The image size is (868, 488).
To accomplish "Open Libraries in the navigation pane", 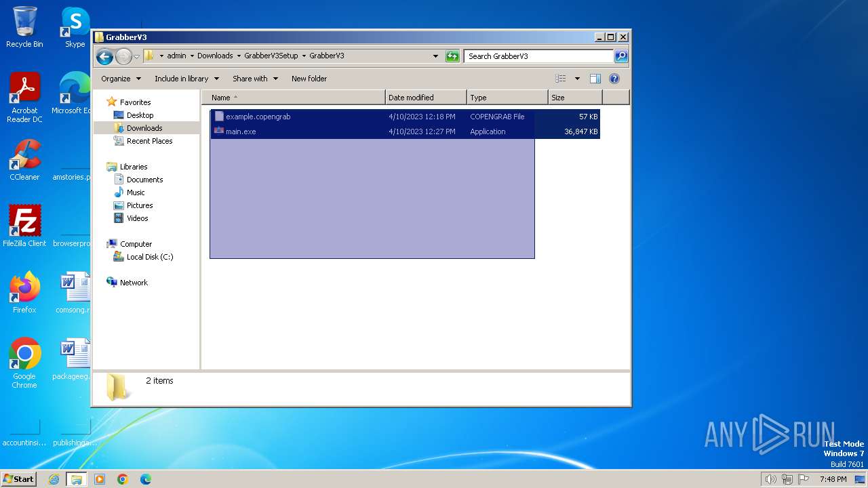I will point(133,167).
